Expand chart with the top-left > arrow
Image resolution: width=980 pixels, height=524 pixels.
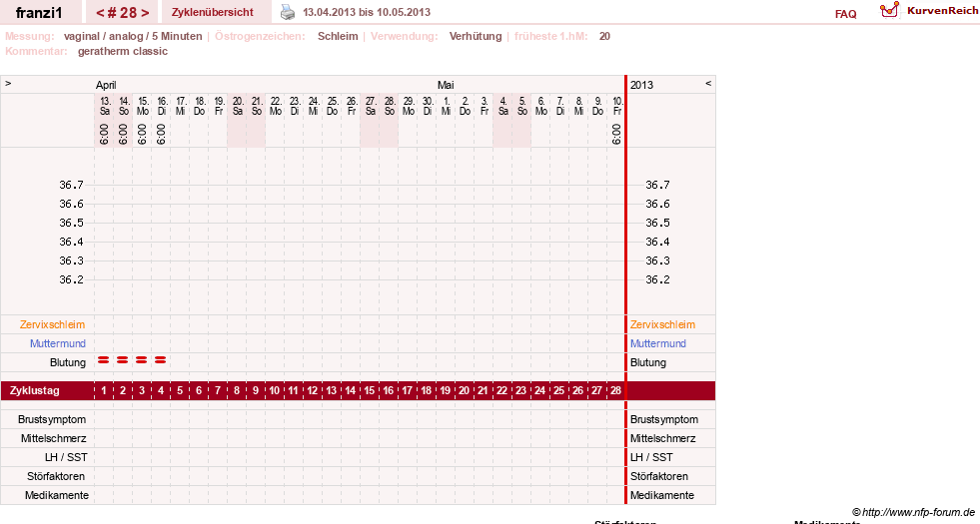pos(8,83)
